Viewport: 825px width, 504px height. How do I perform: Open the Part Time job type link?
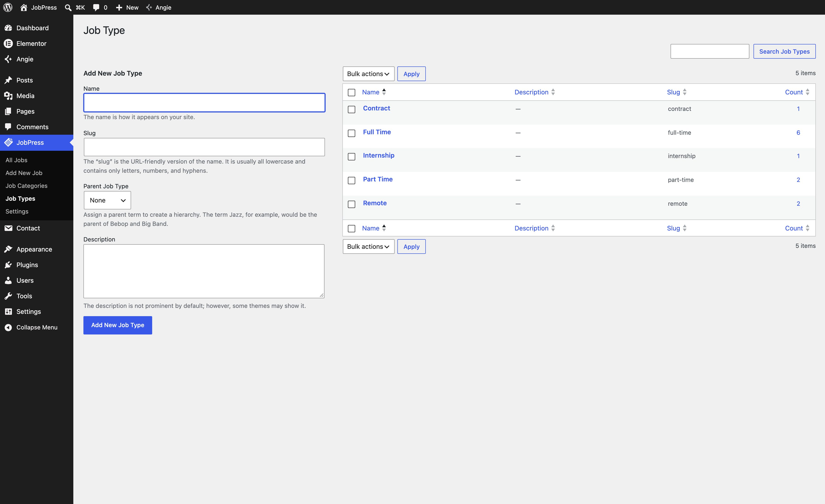click(378, 179)
